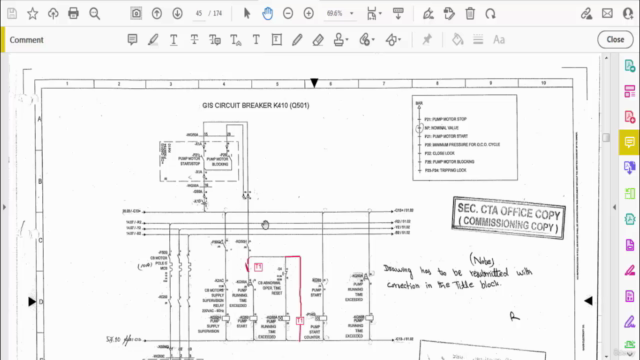Open the light-green page tool in the right pane

(630, 193)
